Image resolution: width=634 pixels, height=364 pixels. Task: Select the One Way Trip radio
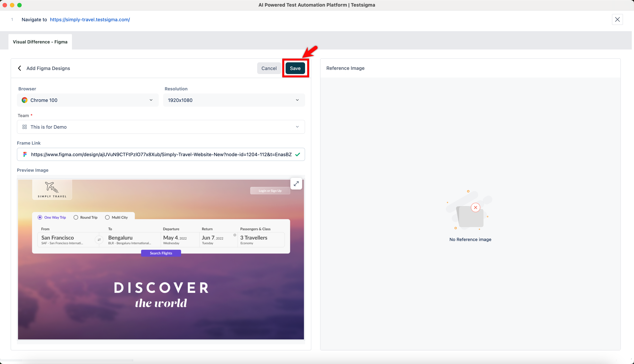click(40, 217)
